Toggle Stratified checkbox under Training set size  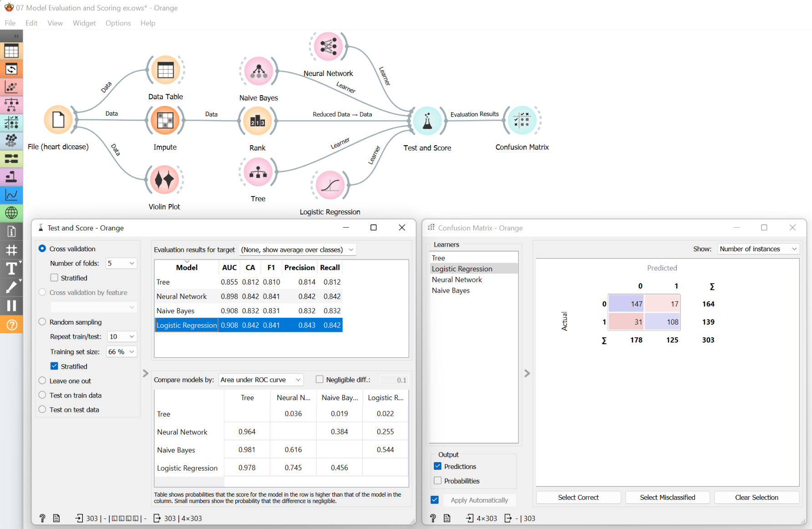tap(54, 366)
